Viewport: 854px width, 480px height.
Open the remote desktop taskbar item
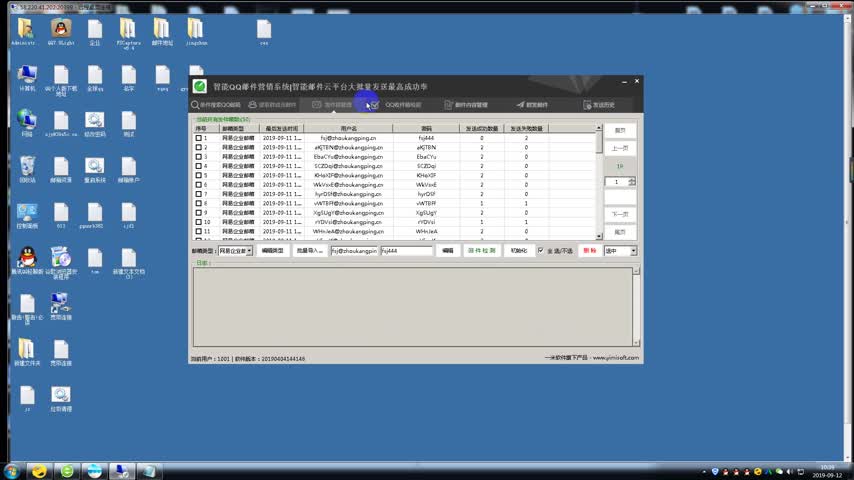[x=121, y=471]
